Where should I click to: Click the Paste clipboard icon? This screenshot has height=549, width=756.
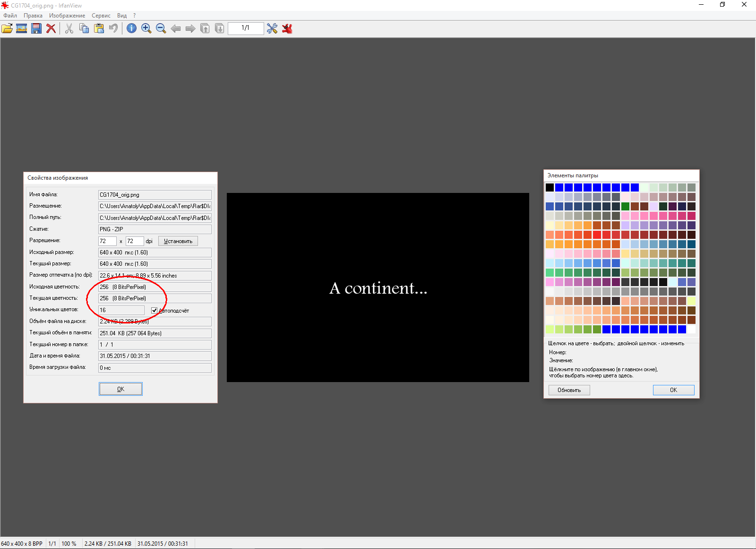click(99, 28)
